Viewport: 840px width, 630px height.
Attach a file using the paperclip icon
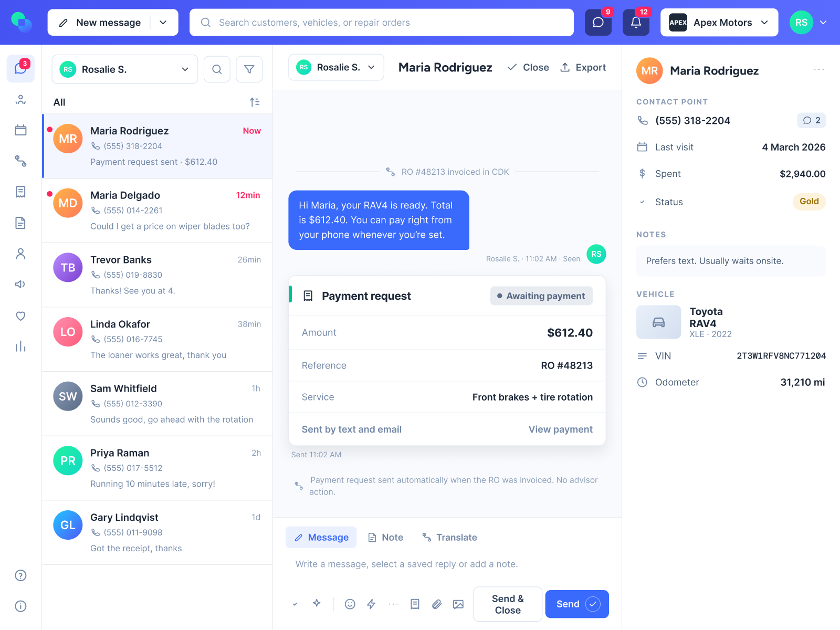coord(437,604)
